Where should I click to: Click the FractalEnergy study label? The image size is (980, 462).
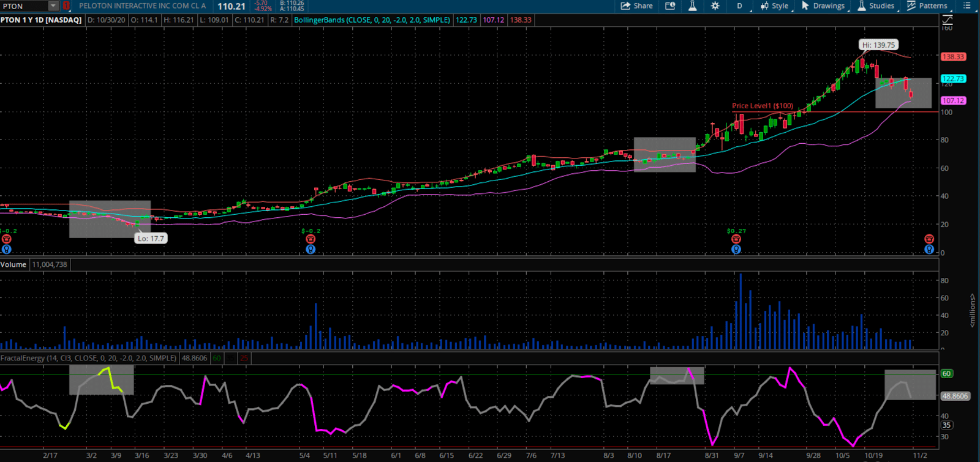(89, 358)
